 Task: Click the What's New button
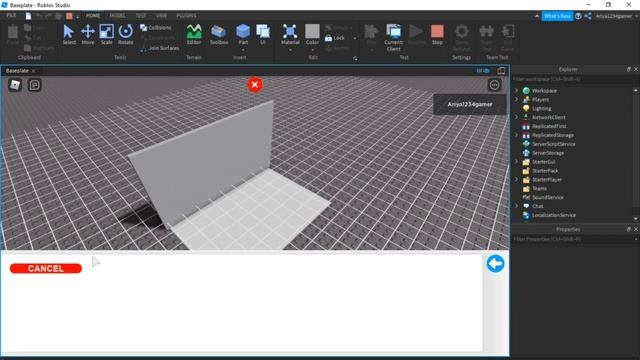557,16
